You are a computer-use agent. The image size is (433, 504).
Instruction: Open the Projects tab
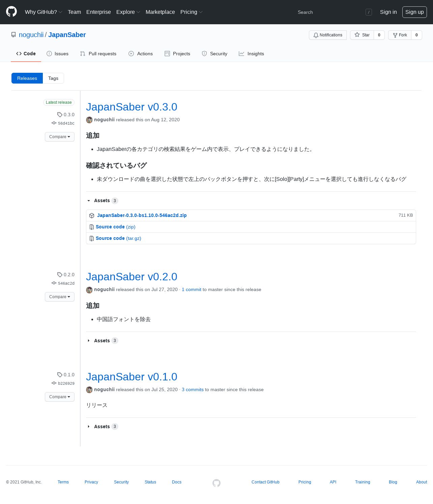point(177,54)
